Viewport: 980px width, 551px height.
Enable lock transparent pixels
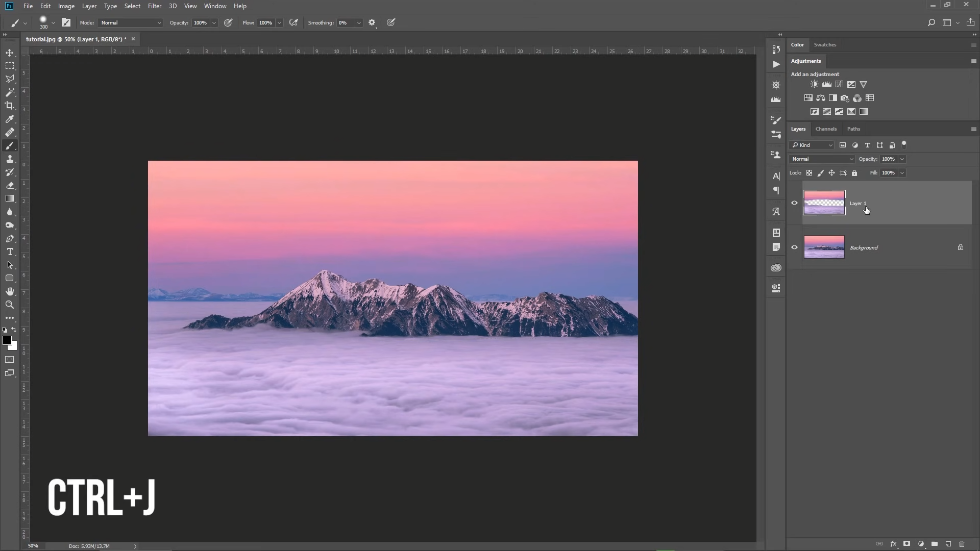(810, 173)
